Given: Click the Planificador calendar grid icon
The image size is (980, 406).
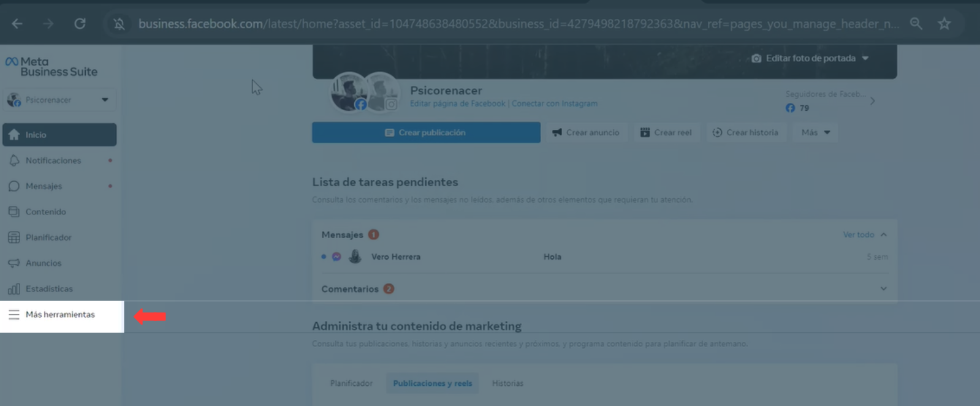Looking at the screenshot, I should (14, 238).
